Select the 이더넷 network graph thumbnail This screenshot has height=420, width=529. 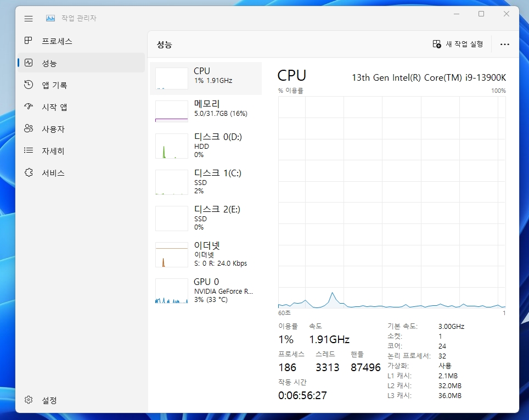coord(172,255)
